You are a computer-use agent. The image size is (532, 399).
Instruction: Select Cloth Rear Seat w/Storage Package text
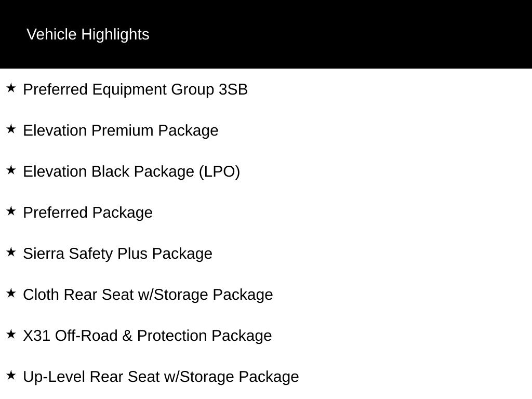click(148, 295)
